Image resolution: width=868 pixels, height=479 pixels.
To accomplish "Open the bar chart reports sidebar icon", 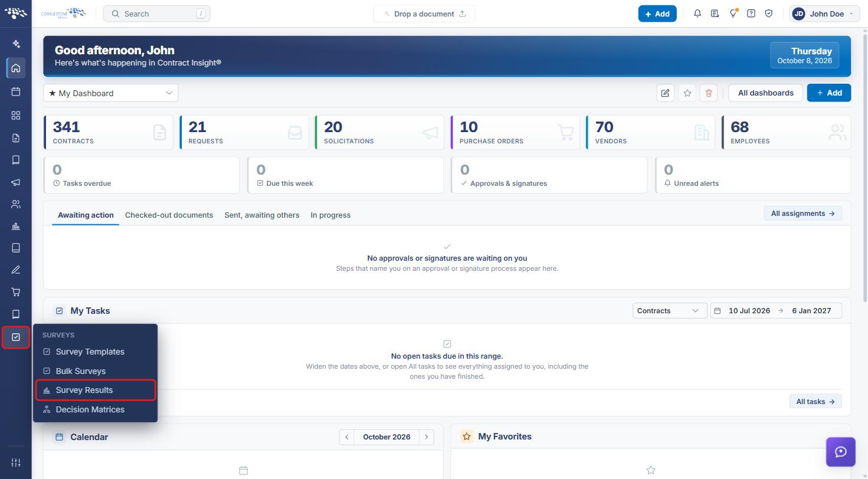I will 16,226.
